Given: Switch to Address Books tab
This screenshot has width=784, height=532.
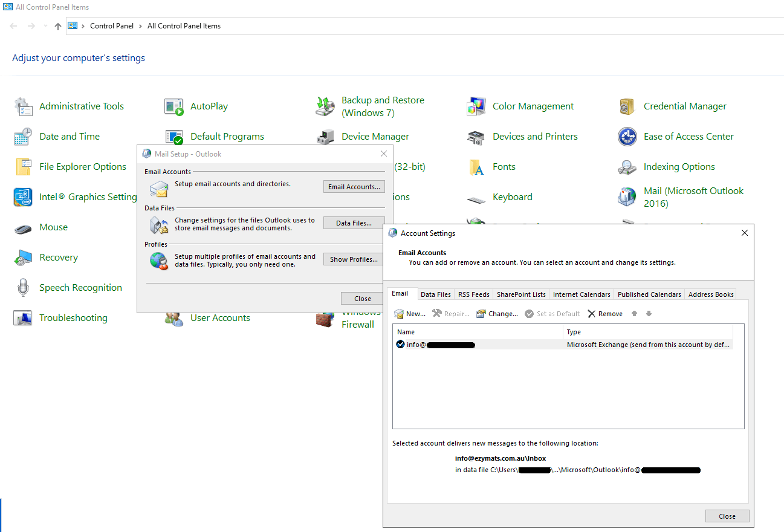Looking at the screenshot, I should [711, 294].
